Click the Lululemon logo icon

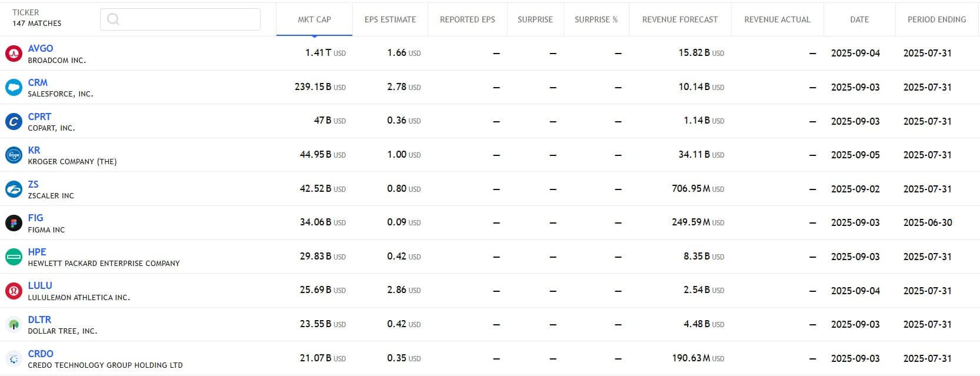click(14, 291)
